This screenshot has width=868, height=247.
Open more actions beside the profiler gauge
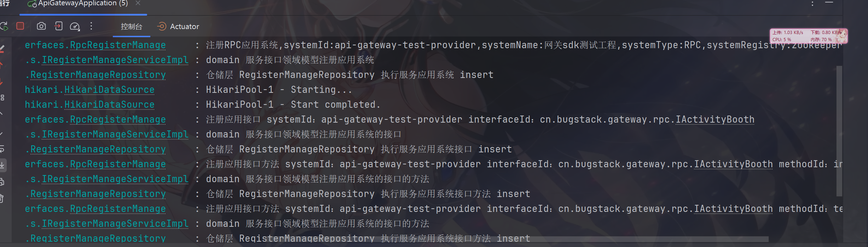point(91,26)
